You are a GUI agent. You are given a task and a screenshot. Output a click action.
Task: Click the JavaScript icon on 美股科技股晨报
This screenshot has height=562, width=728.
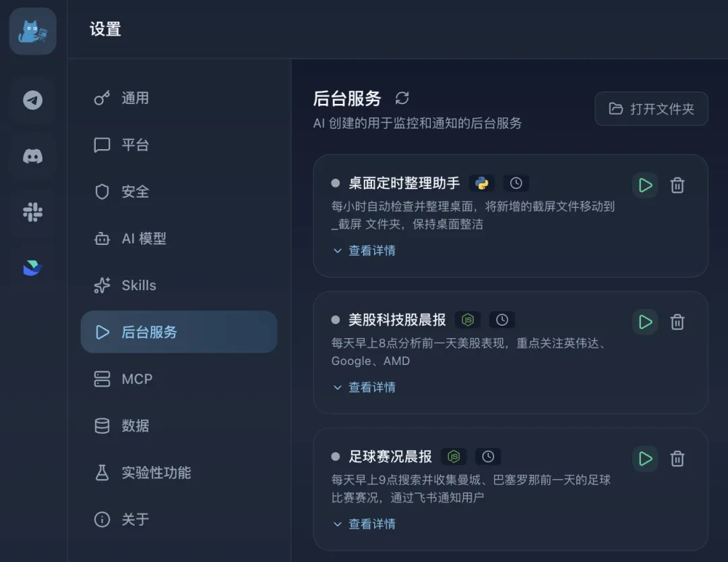tap(468, 320)
